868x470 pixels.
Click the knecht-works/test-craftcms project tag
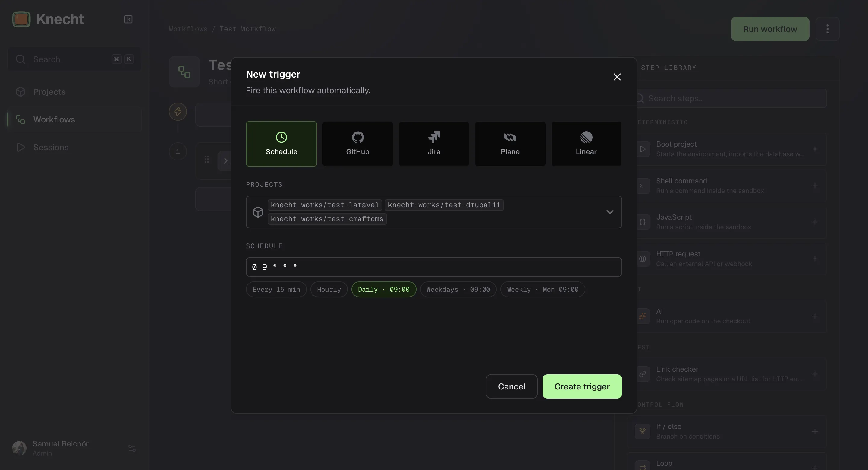pyautogui.click(x=327, y=219)
